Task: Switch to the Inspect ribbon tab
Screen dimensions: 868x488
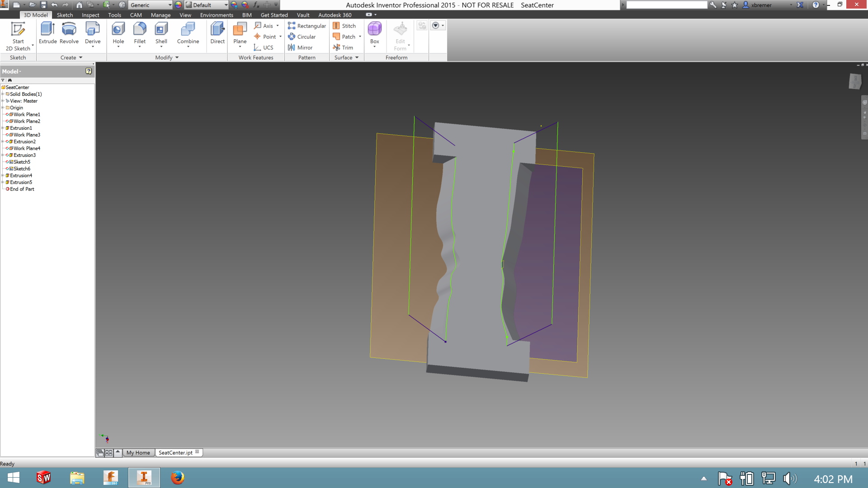Action: click(x=90, y=15)
